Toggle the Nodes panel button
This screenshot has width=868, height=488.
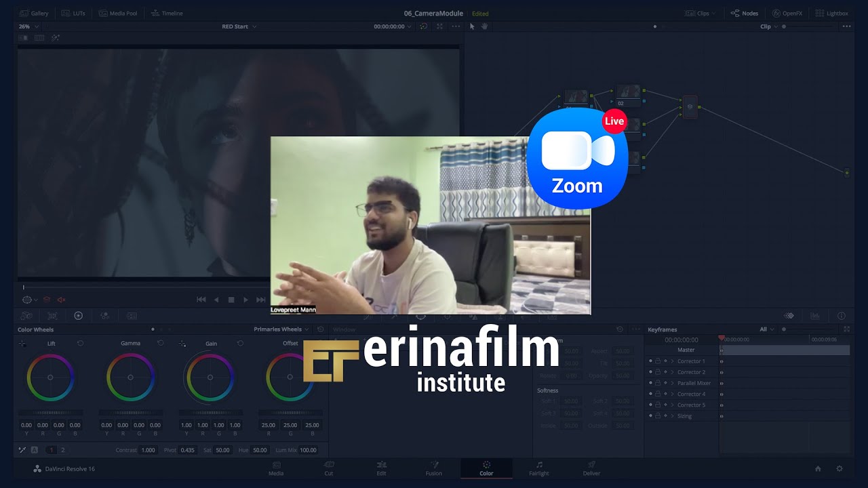[x=745, y=13]
